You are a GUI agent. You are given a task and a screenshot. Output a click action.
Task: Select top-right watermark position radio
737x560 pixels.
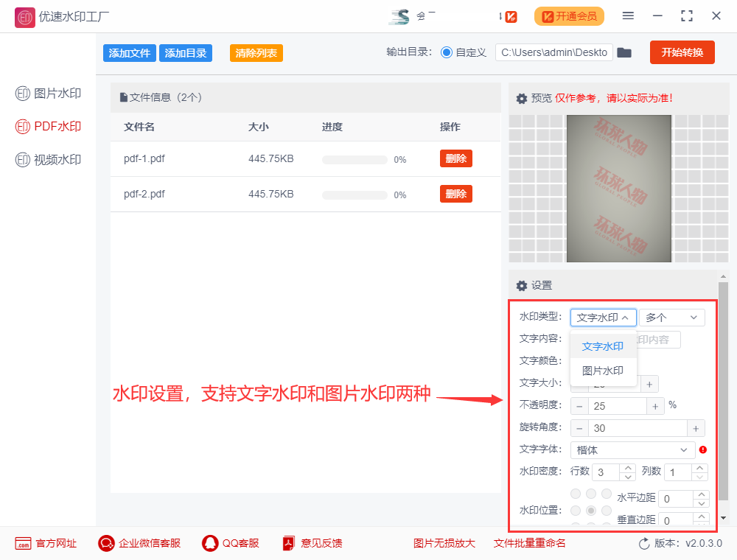pyautogui.click(x=607, y=494)
